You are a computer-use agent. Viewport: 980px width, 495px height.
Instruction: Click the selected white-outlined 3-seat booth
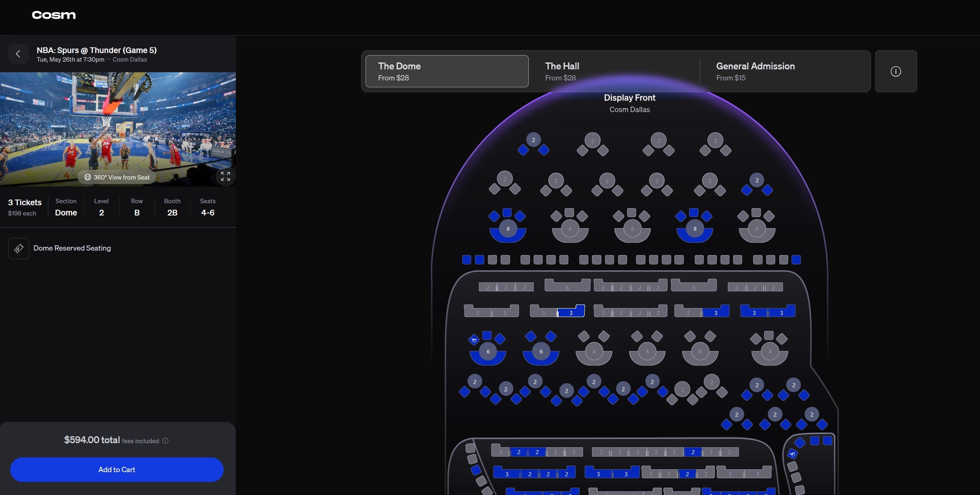(x=571, y=311)
